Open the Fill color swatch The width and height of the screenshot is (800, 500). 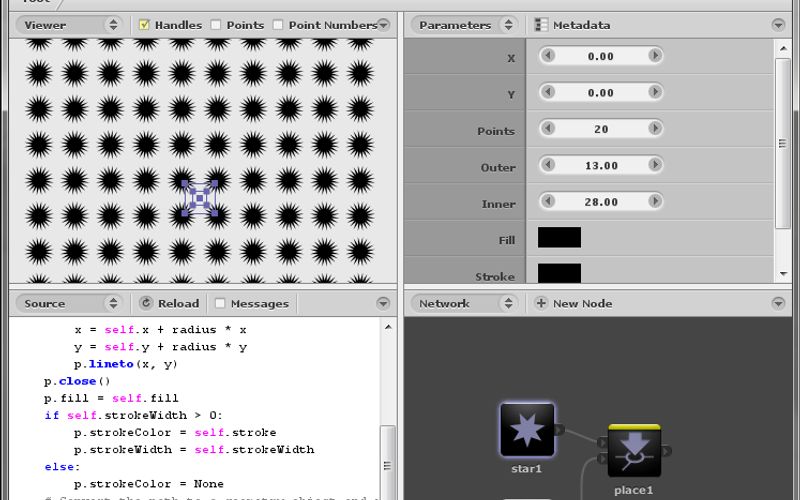(x=559, y=237)
